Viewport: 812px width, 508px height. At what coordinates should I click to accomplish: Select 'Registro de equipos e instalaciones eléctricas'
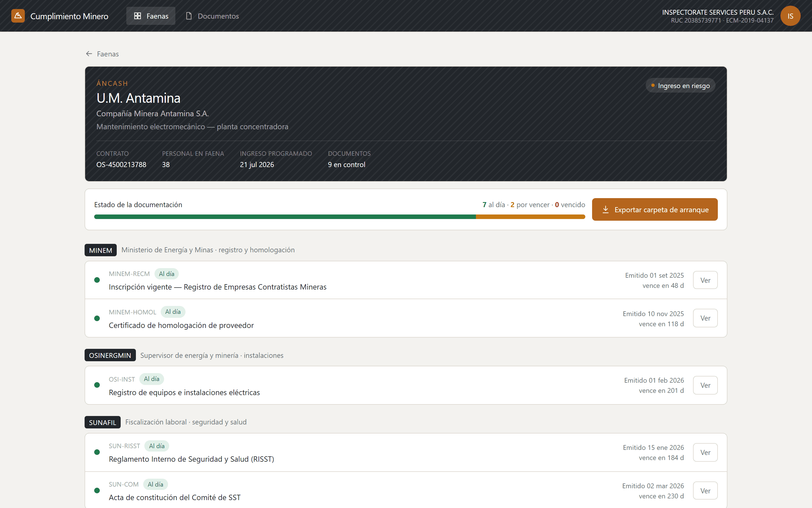pos(184,392)
